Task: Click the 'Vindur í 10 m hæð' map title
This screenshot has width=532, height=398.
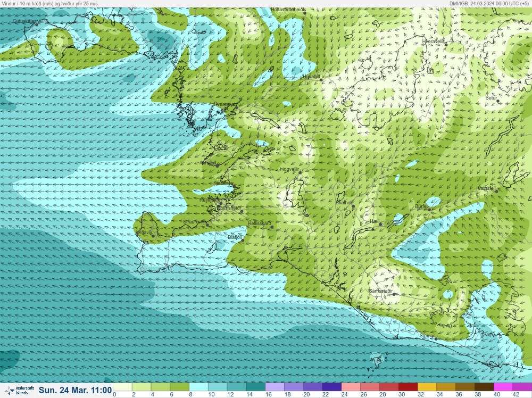Action: [x=50, y=3]
